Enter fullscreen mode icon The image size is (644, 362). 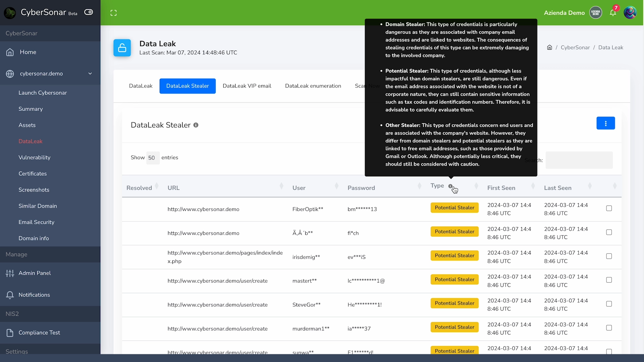click(x=114, y=13)
